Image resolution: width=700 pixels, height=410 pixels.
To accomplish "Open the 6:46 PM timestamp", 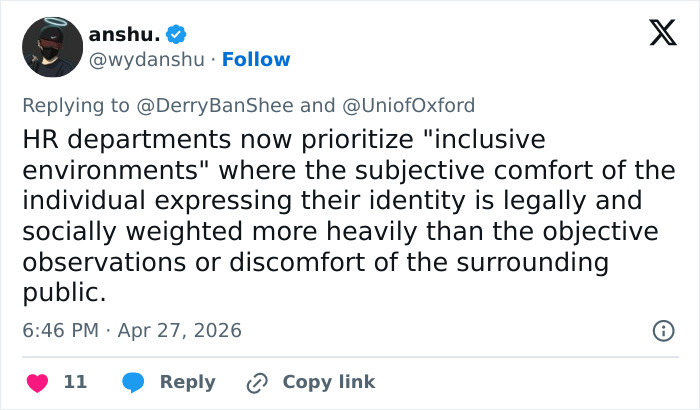I will (x=60, y=330).
